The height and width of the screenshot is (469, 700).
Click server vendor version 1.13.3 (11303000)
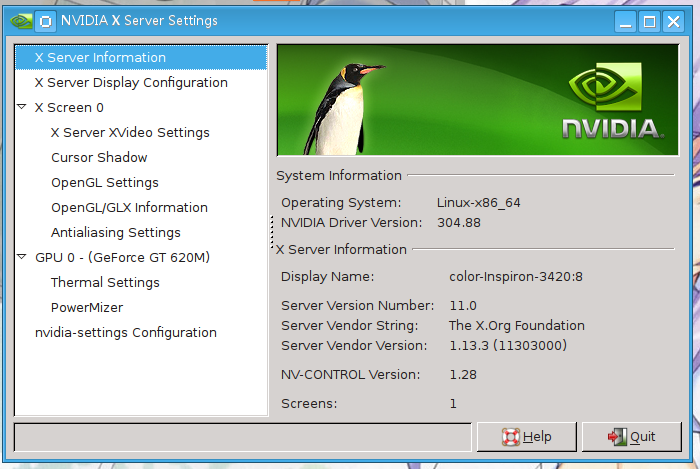(508, 345)
